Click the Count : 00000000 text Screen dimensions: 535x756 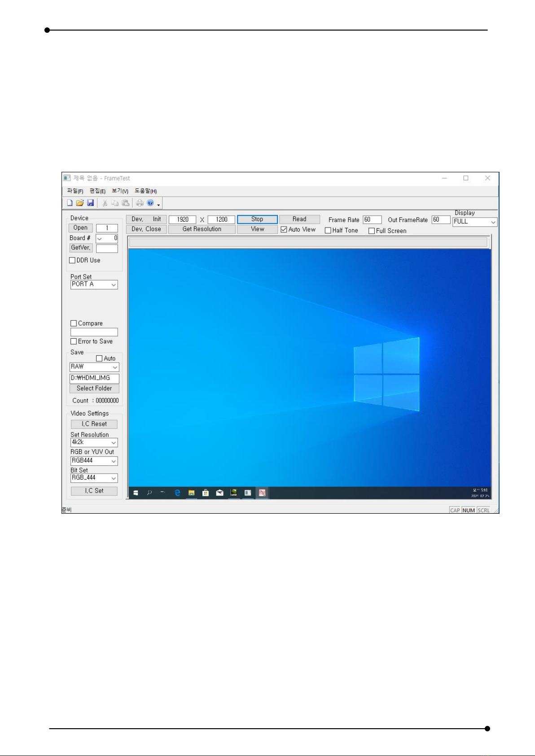[x=96, y=401]
